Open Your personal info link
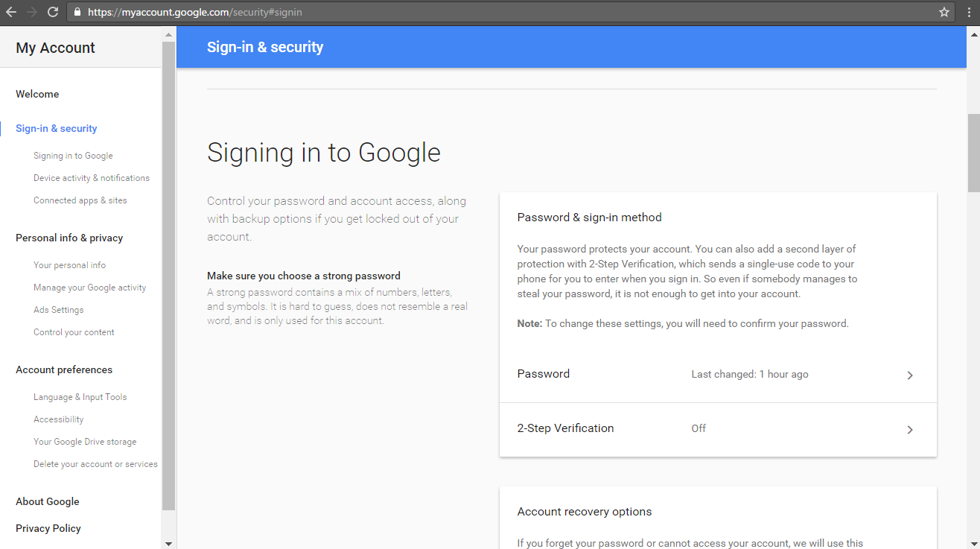The image size is (980, 549). point(70,265)
